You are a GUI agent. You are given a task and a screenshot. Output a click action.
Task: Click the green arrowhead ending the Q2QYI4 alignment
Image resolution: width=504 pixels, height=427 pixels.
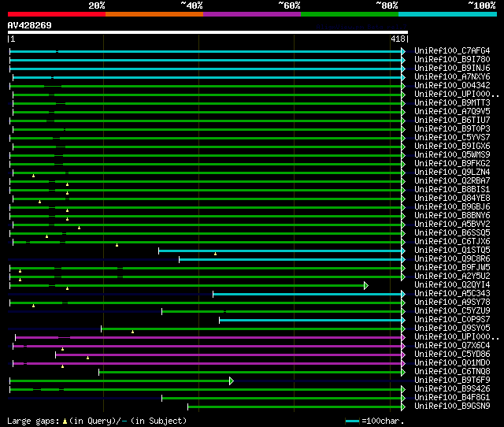(365, 285)
